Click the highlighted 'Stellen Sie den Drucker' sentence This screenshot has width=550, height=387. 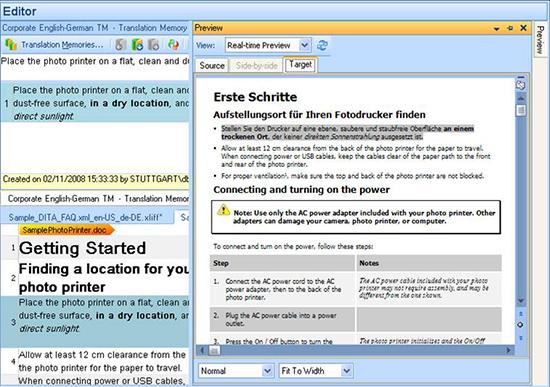[x=347, y=133]
